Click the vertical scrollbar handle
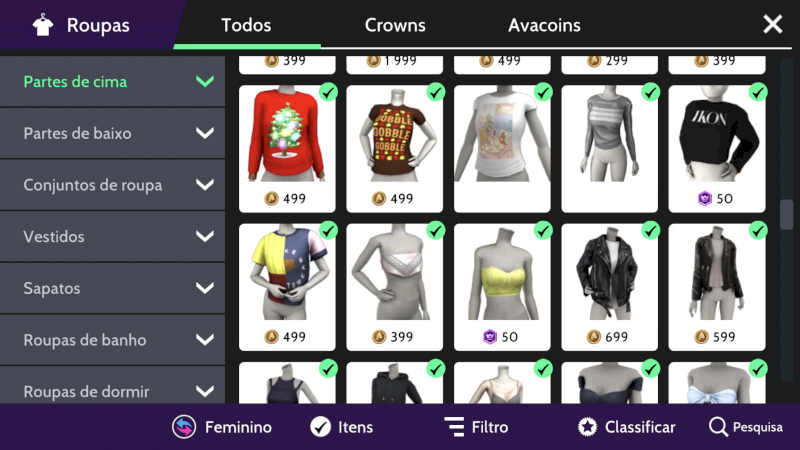Screen dimensions: 800x450 (x=786, y=215)
